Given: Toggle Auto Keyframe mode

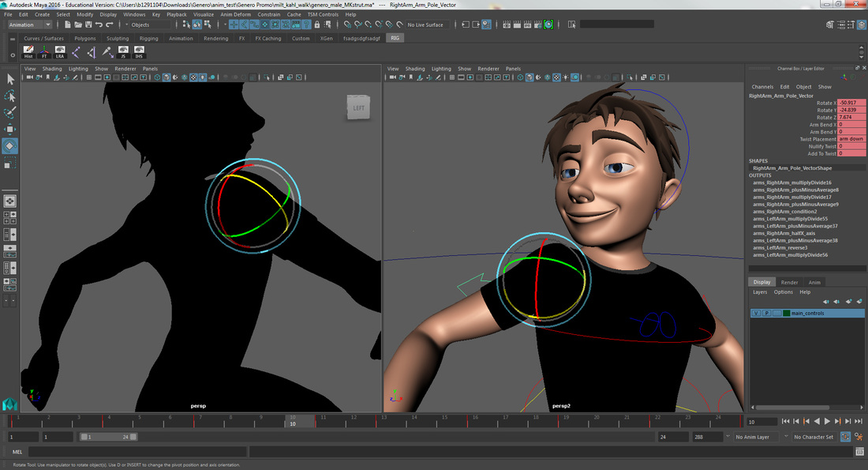Looking at the screenshot, I should click(846, 437).
